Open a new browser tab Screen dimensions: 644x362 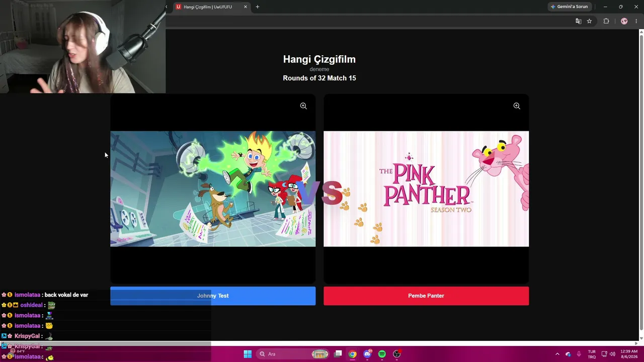click(258, 7)
